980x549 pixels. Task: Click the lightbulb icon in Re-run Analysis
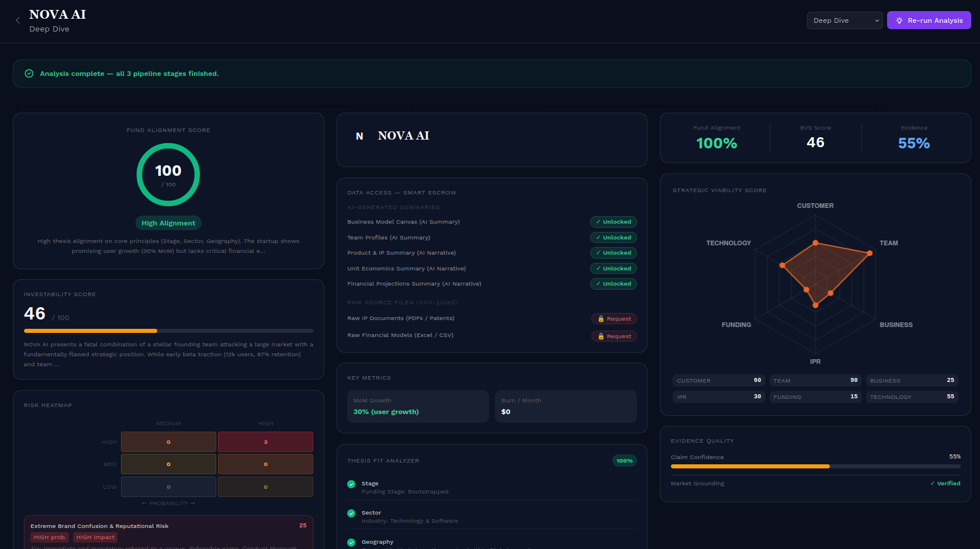pos(899,20)
